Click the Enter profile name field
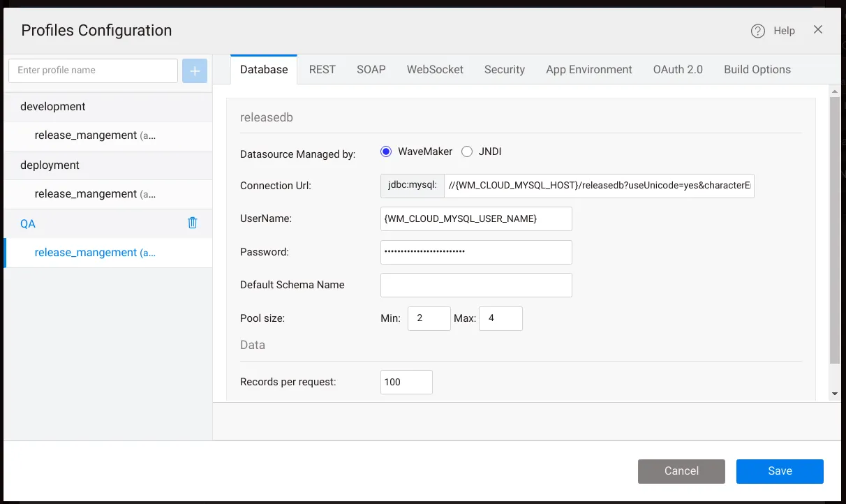 (x=93, y=71)
